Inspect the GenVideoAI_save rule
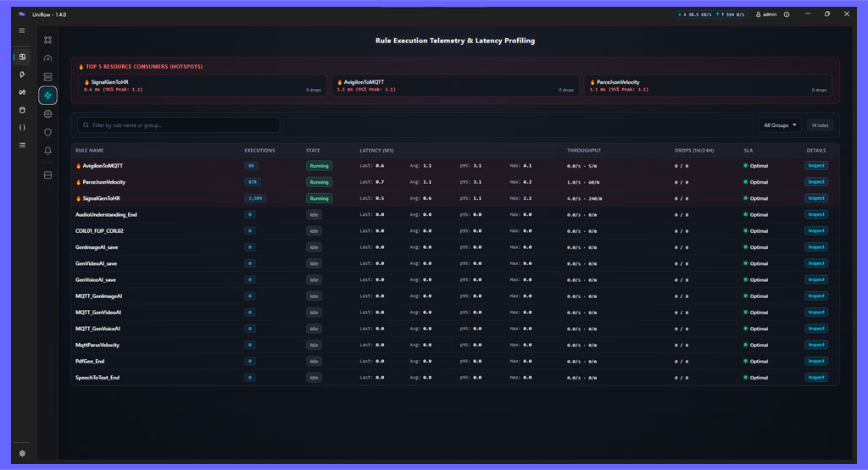Image resolution: width=868 pixels, height=470 pixels. click(x=816, y=263)
